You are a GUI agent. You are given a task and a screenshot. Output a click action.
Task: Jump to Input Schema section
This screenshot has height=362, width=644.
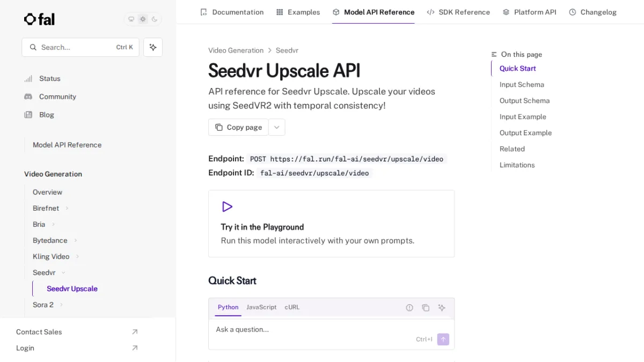coord(522,84)
